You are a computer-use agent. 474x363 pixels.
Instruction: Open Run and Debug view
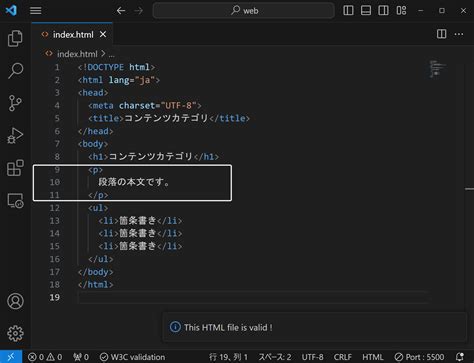(15, 135)
